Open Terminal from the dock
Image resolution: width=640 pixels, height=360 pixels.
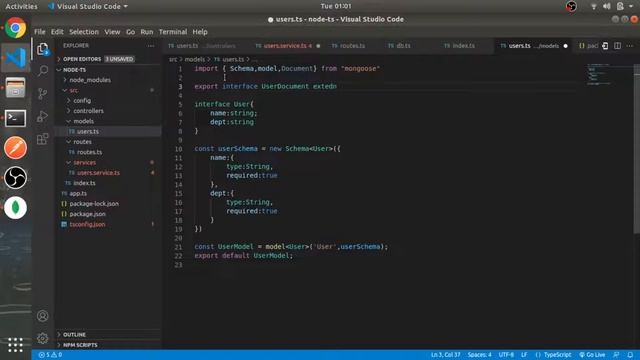coord(16,118)
